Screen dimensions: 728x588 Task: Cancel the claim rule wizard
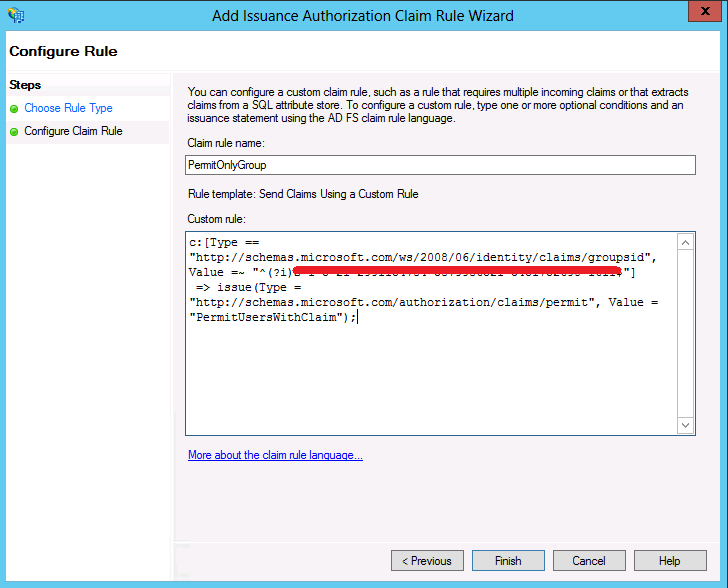pos(589,561)
